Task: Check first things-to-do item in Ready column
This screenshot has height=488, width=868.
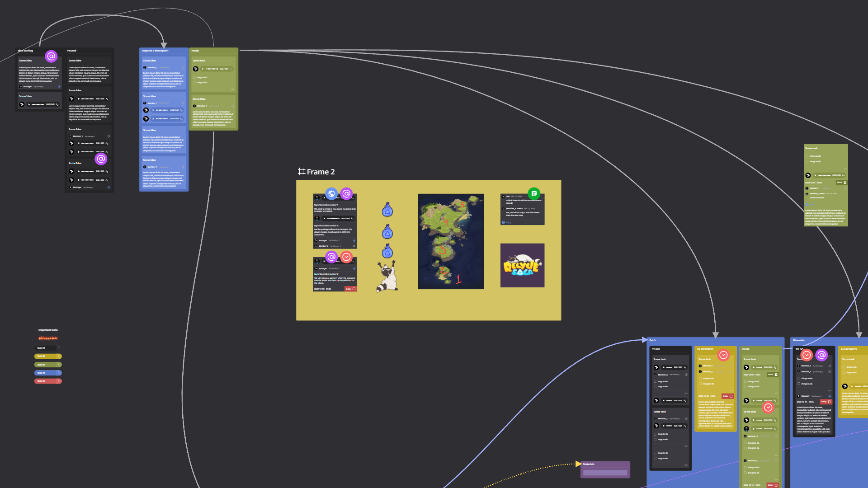Action: 195,78
